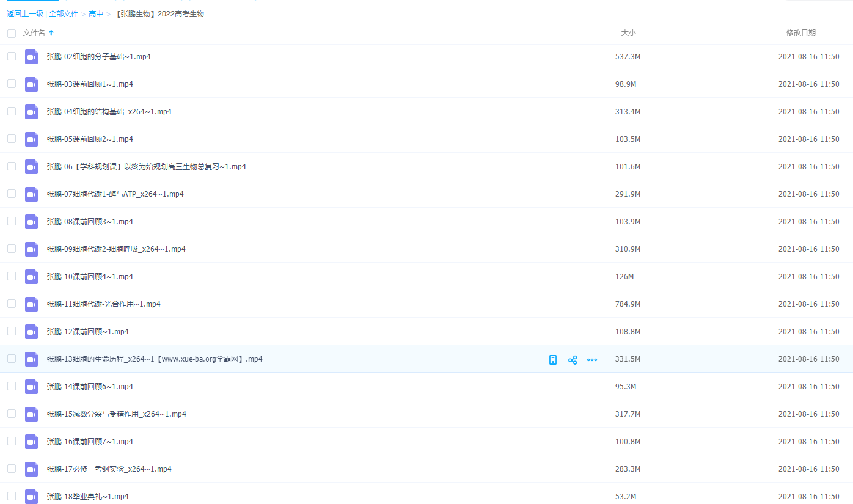The height and width of the screenshot is (504, 853).
Task: Open file 张鹏-17必修一考纲实验_x264~1.mp4
Action: click(109, 469)
